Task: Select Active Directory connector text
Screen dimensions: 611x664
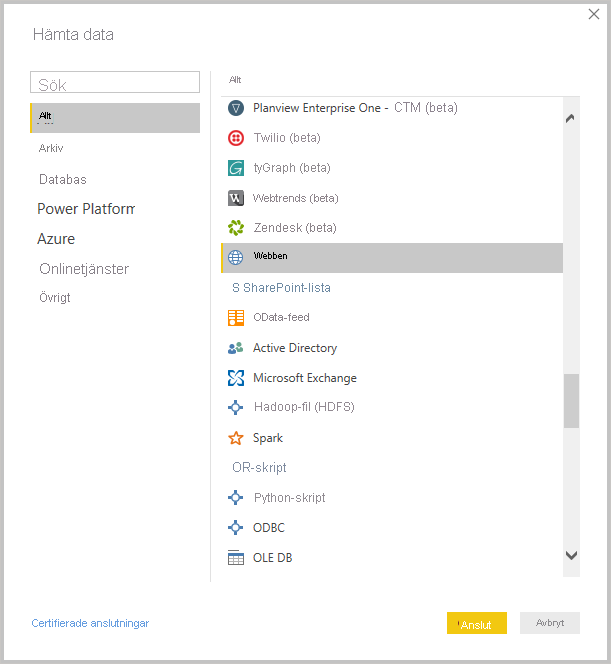Action: click(x=295, y=348)
